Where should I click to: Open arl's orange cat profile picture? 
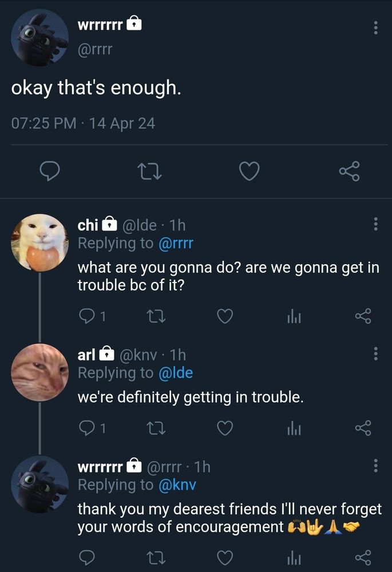[40, 372]
